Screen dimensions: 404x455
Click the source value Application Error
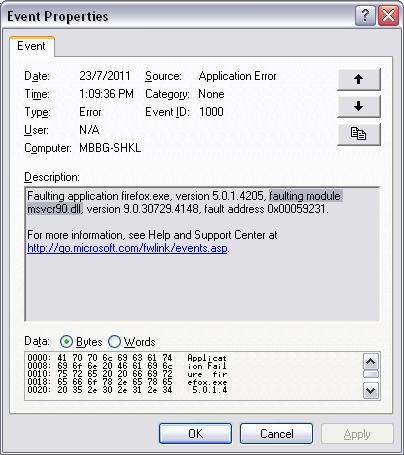point(237,76)
